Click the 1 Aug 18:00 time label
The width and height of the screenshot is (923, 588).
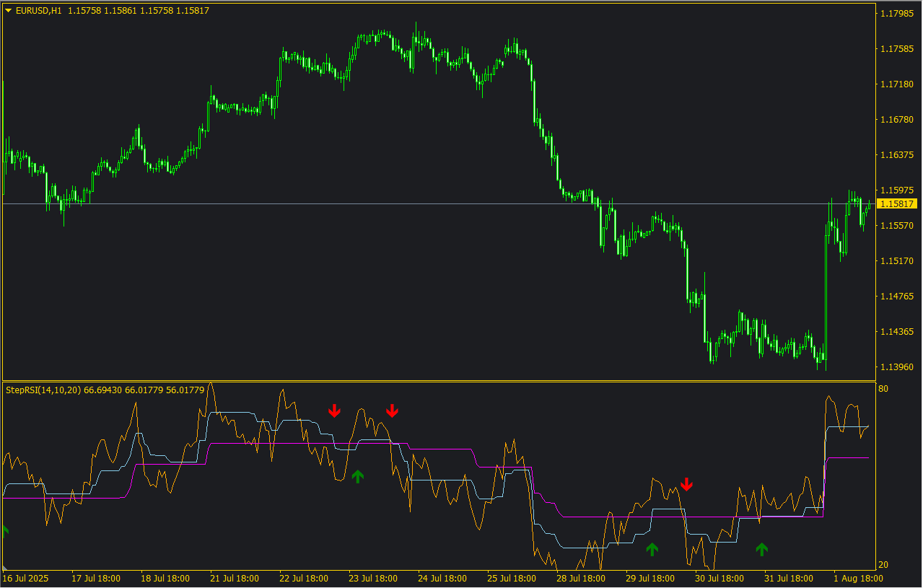[x=859, y=579]
